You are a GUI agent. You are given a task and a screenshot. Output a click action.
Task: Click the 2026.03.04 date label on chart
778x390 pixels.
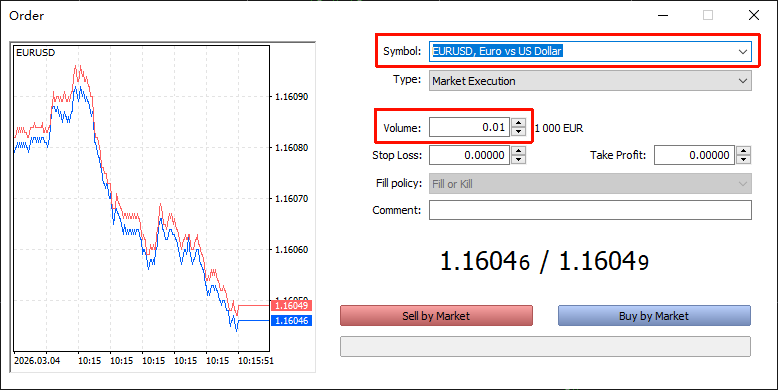click(x=37, y=361)
